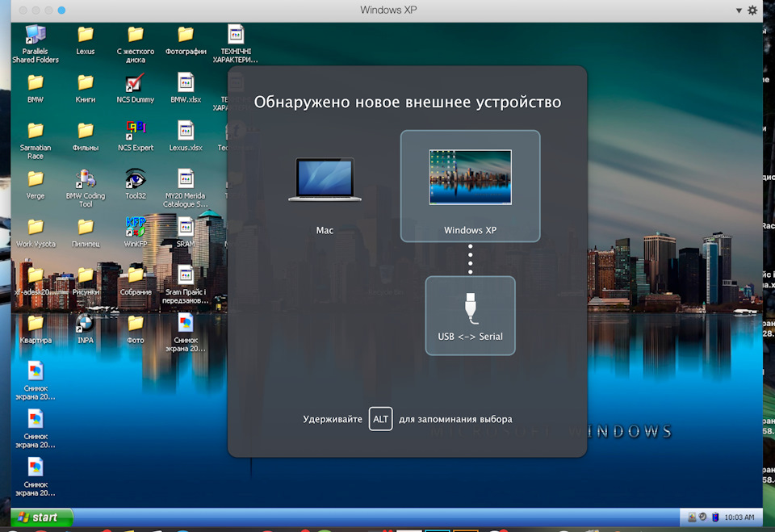Launch the WinKFP shortcut
This screenshot has width=775, height=532.
click(136, 232)
